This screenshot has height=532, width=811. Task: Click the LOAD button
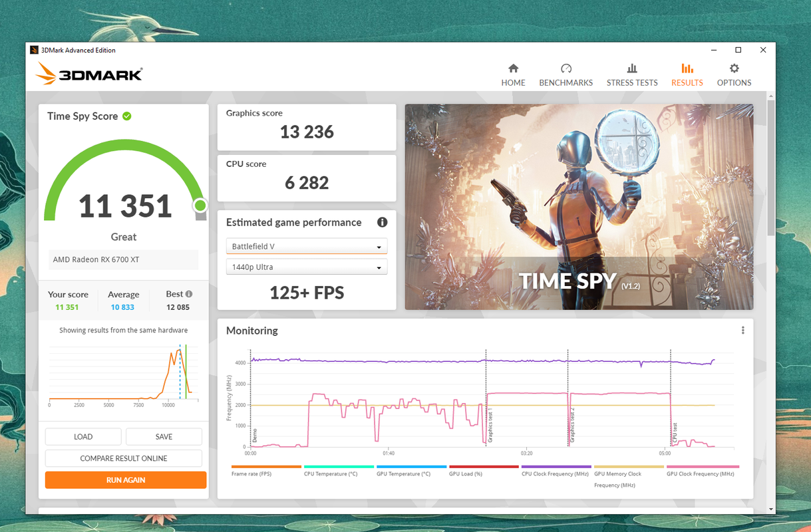83,437
